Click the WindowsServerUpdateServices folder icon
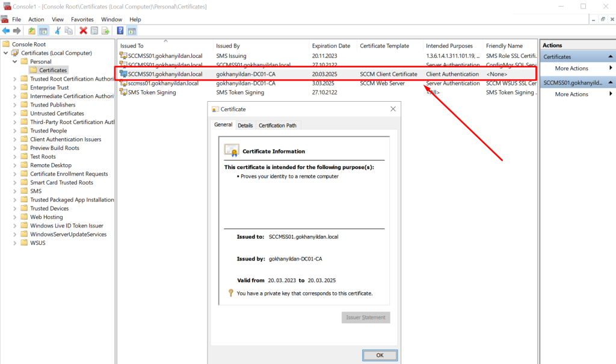Viewport: 616px width, 364px height. coord(24,234)
